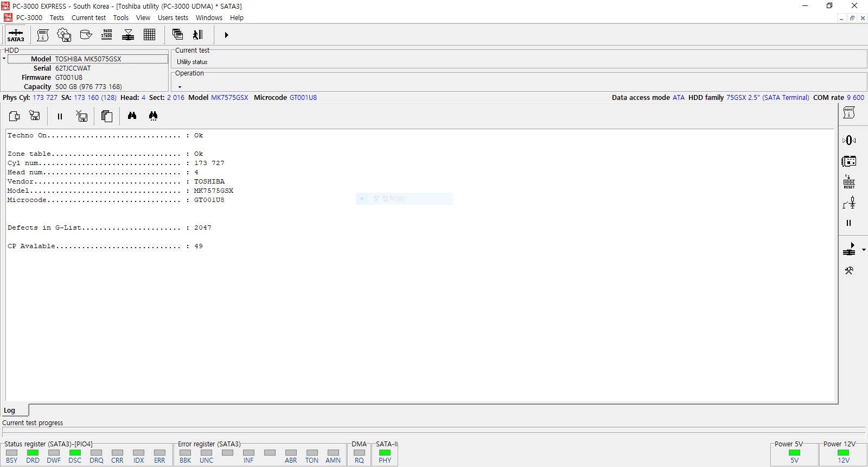Click the pause button in right sidebar
The image size is (868, 467).
849,223
